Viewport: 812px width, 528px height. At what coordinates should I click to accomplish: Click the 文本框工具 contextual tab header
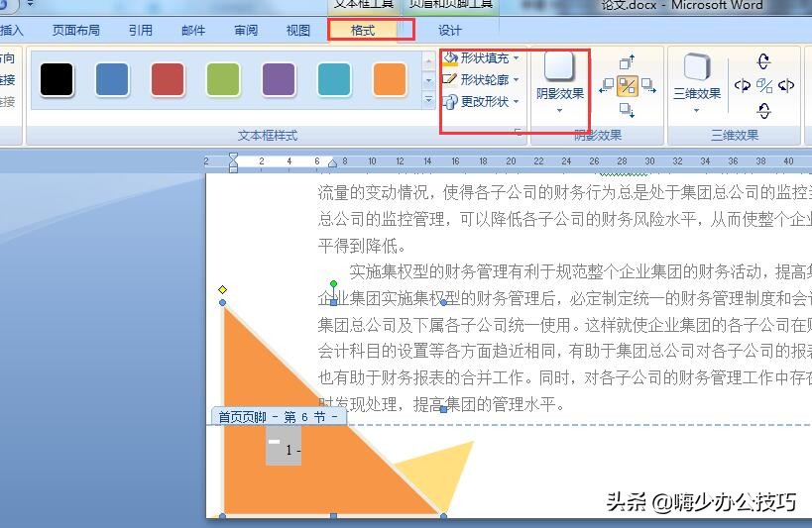(364, 4)
